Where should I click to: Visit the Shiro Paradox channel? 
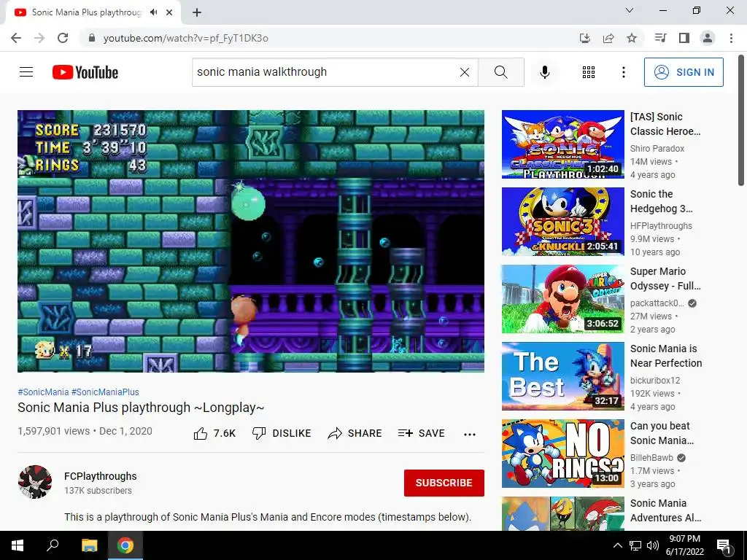coord(657,149)
